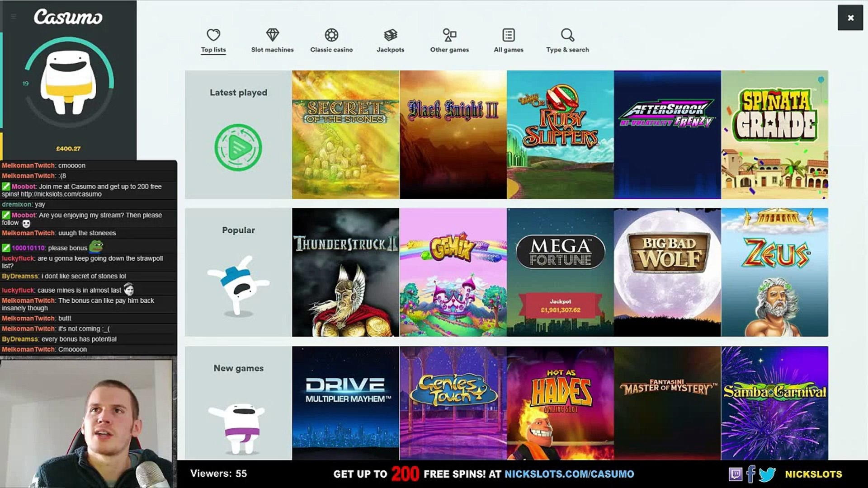Image resolution: width=868 pixels, height=488 pixels.
Task: Open the Black Knight II game tile
Action: (x=453, y=135)
